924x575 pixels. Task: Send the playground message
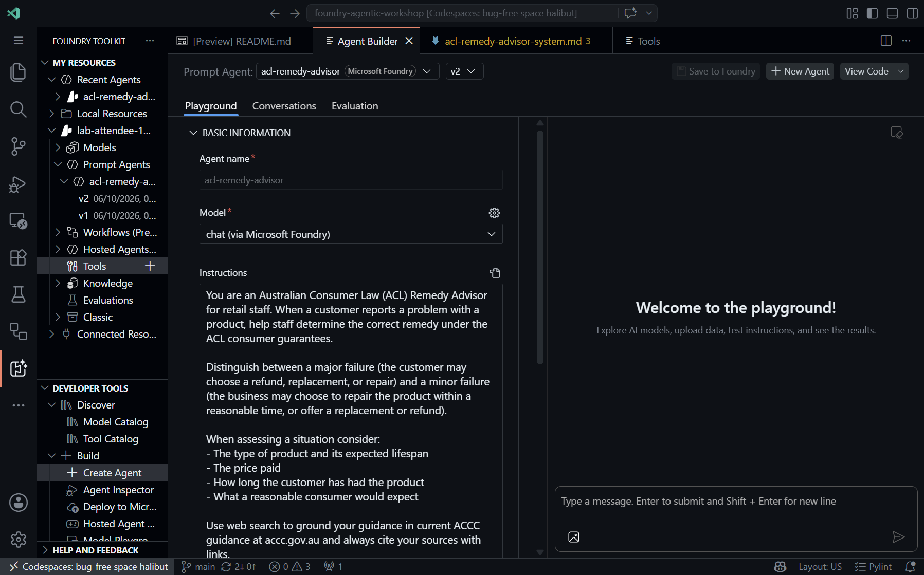tap(898, 537)
